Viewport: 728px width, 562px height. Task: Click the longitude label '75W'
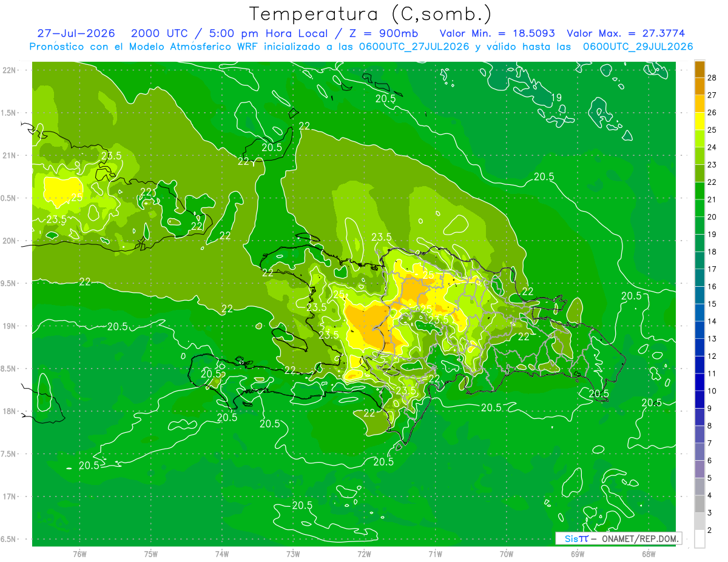click(151, 554)
